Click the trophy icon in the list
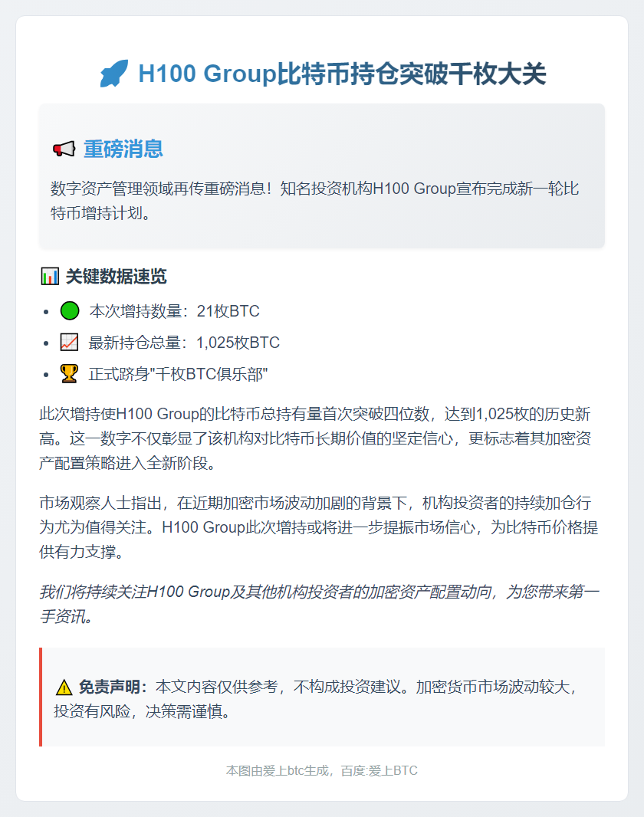The height and width of the screenshot is (817, 644). coord(70,374)
